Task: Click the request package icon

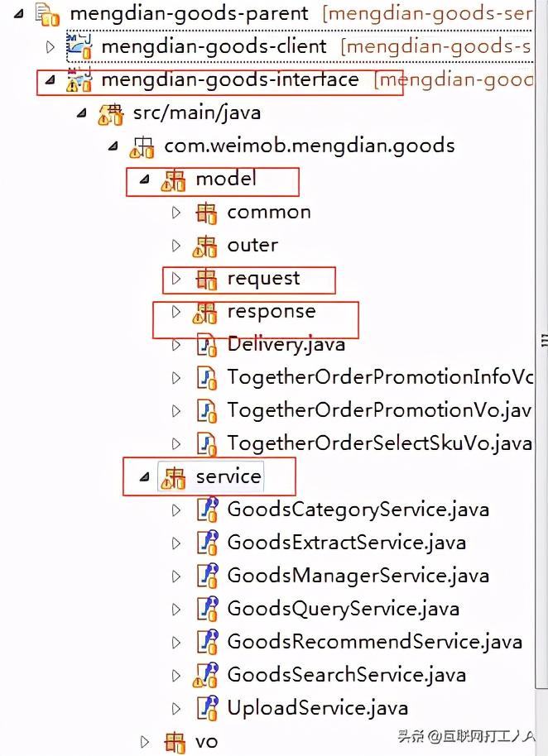Action: tap(206, 280)
